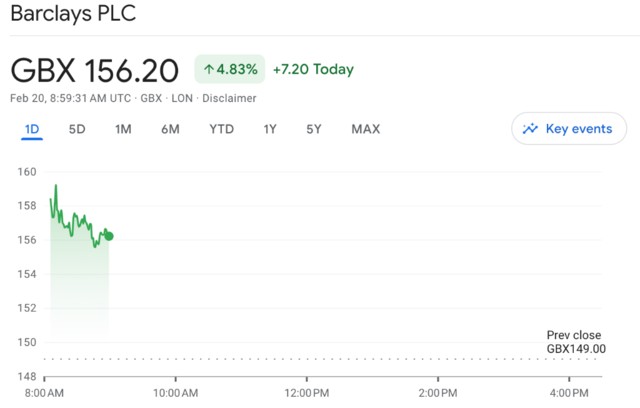Switch chart to YTD view

click(222, 129)
